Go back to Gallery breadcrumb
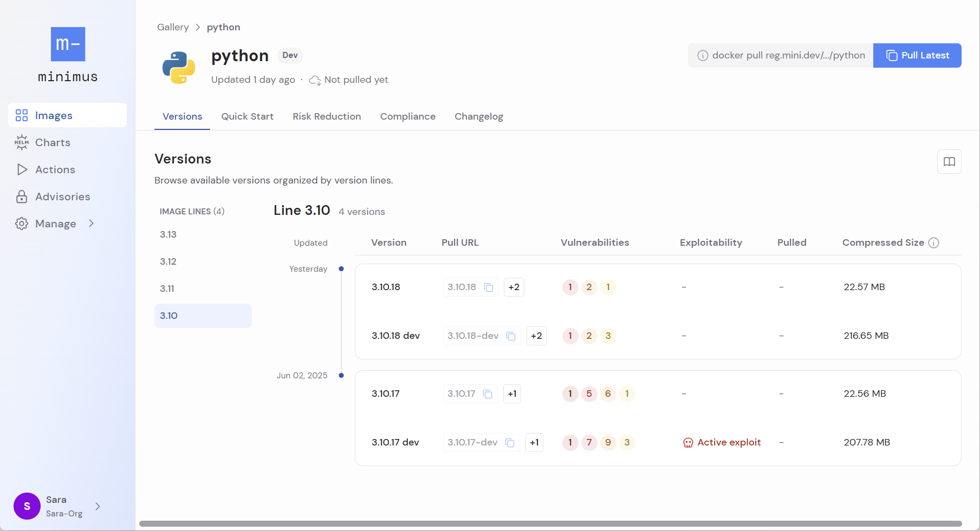980x531 pixels. click(x=173, y=27)
